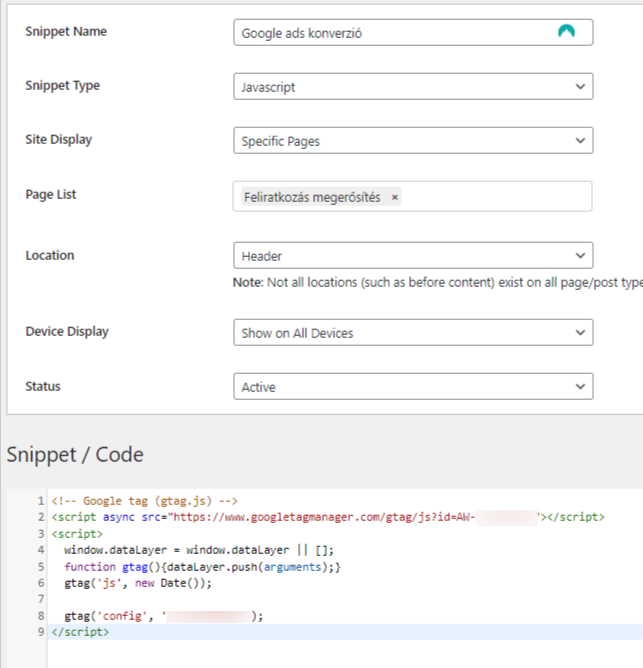The image size is (643, 668).
Task: Click the Snippet / Code heading
Action: (x=75, y=455)
